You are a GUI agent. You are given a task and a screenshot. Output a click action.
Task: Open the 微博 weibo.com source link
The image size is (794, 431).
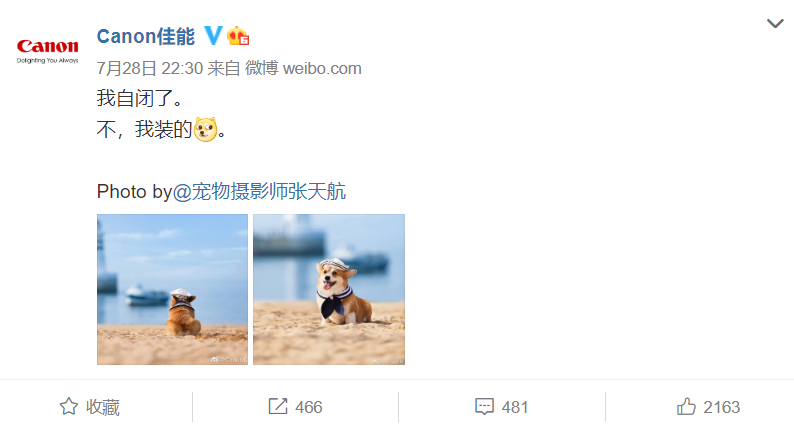point(303,68)
